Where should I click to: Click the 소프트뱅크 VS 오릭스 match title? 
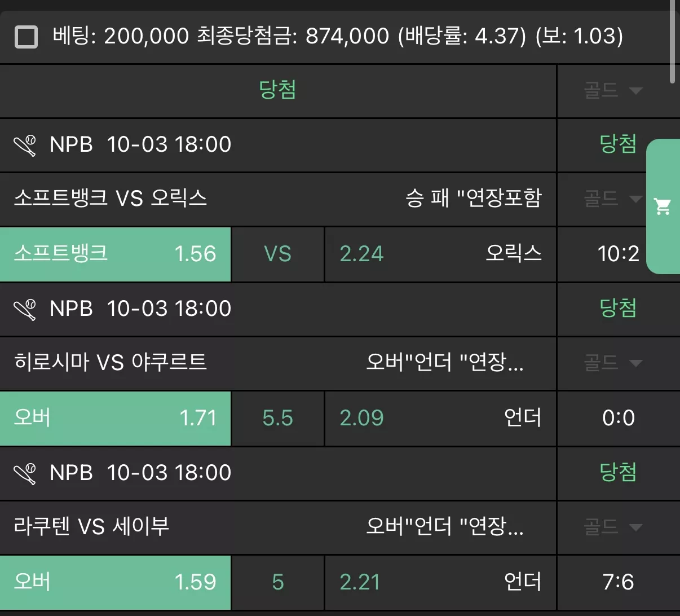click(x=111, y=199)
